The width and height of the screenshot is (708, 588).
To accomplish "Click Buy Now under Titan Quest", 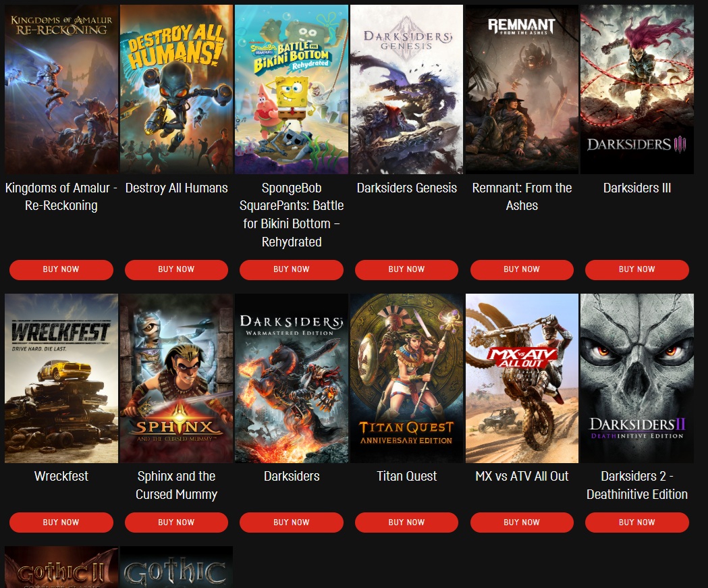I will point(406,523).
